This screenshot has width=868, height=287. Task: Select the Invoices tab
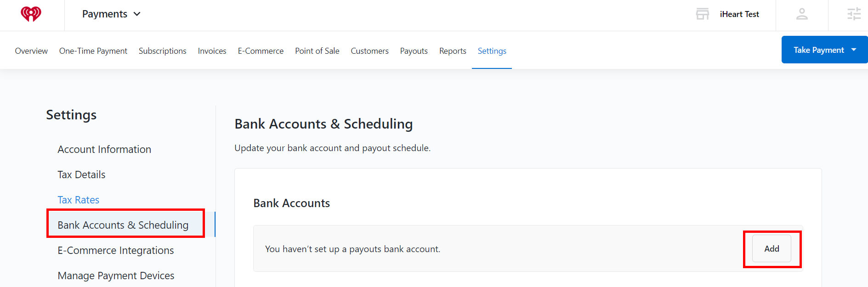coord(212,51)
